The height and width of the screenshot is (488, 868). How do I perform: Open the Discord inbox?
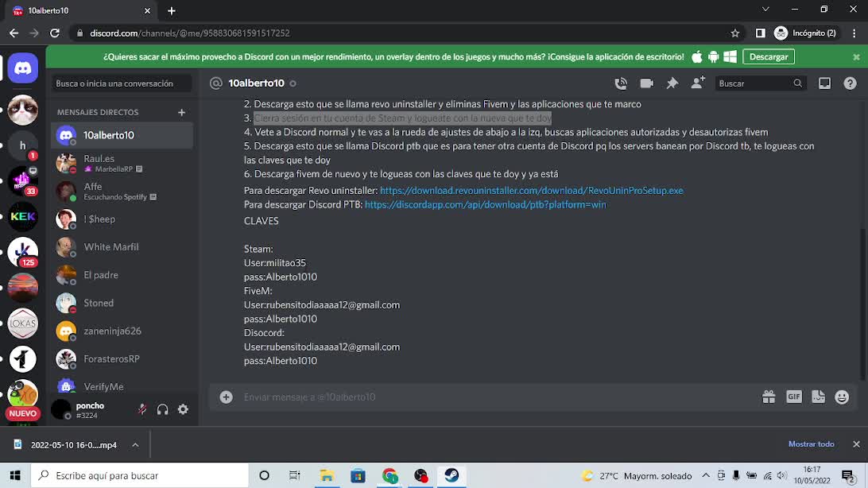[x=824, y=83]
